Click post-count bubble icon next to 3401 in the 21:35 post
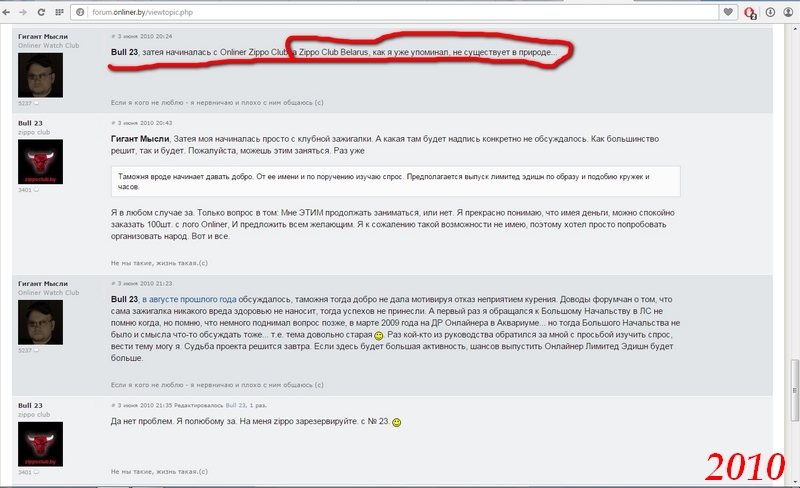 tap(36, 472)
